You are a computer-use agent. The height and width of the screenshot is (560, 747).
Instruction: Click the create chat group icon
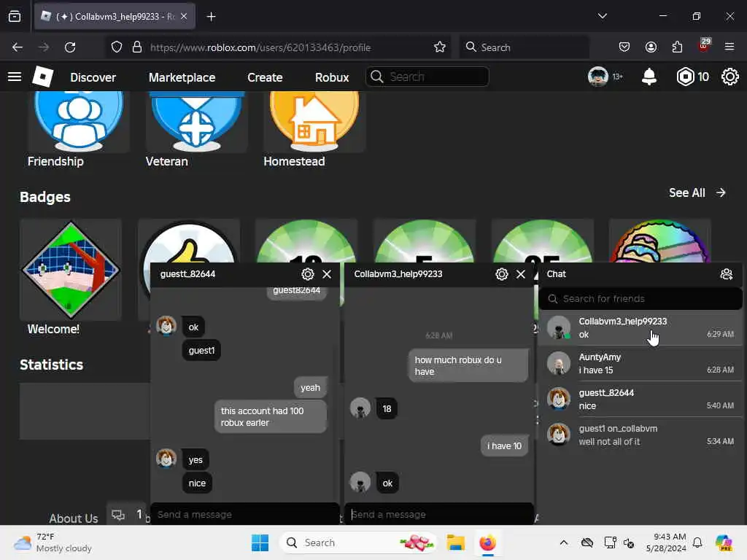[x=726, y=274]
